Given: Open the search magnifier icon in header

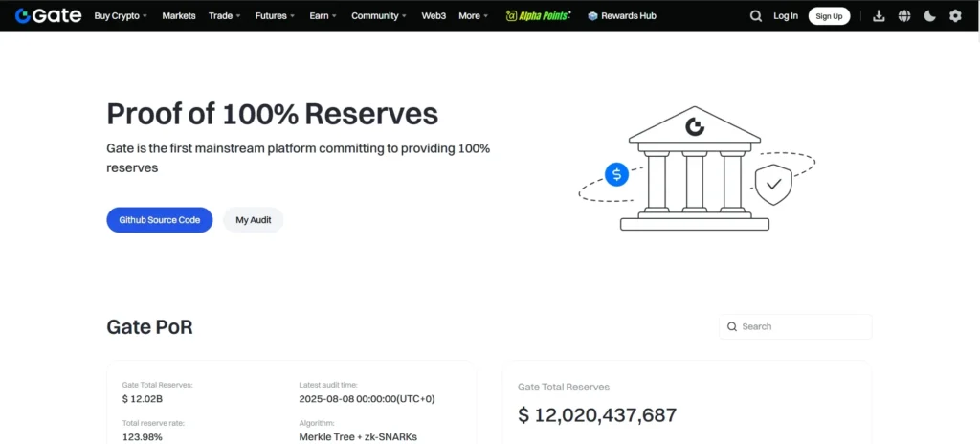Looking at the screenshot, I should [x=756, y=16].
